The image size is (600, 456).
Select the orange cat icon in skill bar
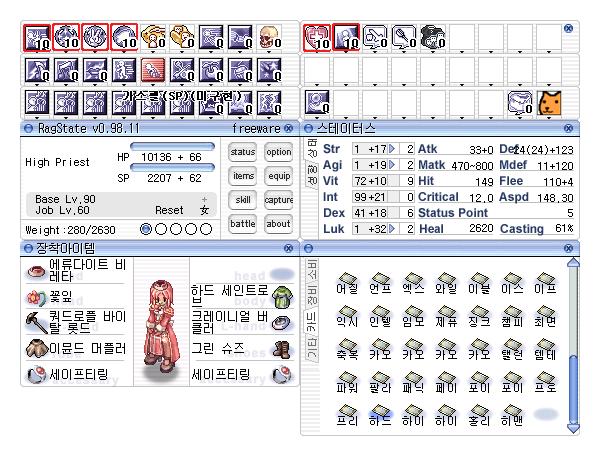point(549,103)
